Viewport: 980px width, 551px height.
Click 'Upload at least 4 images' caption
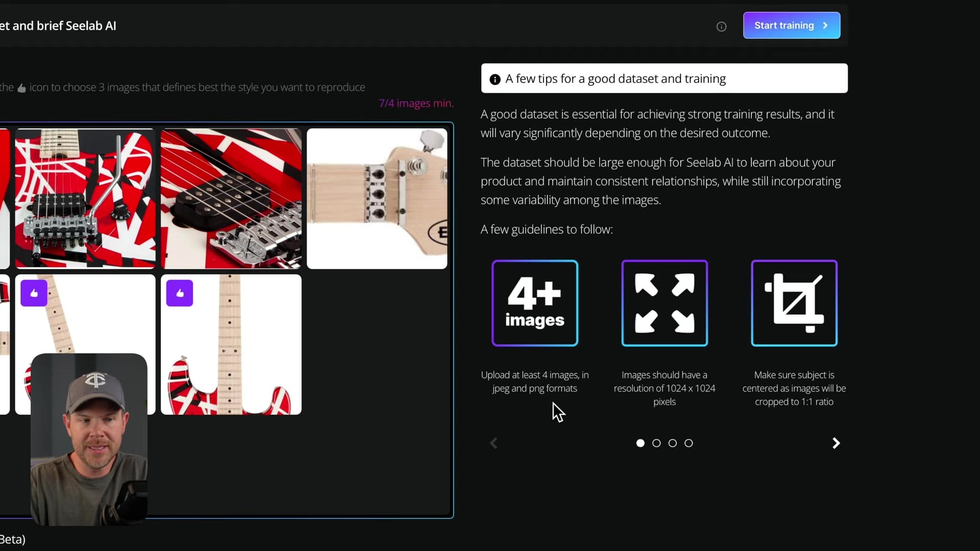(x=534, y=382)
